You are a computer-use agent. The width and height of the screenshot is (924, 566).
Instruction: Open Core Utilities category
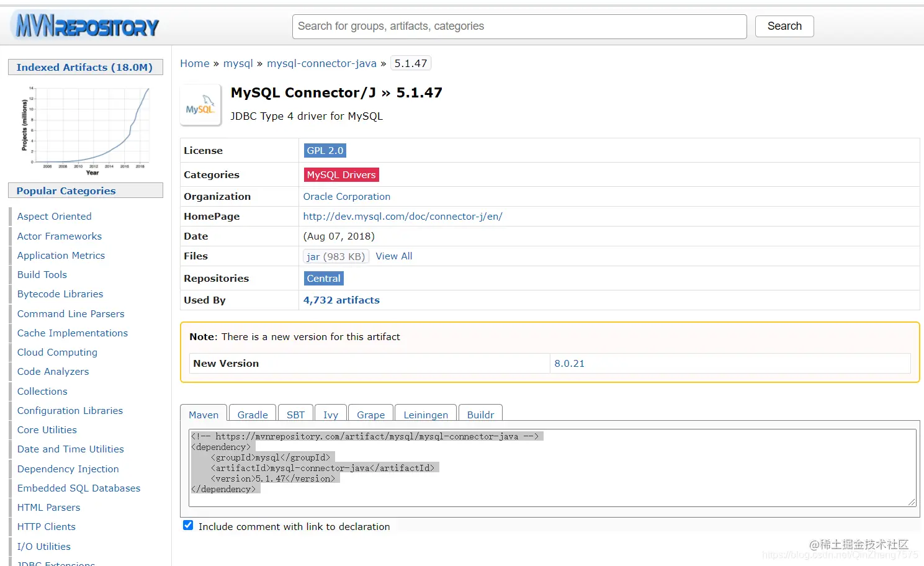[47, 429]
